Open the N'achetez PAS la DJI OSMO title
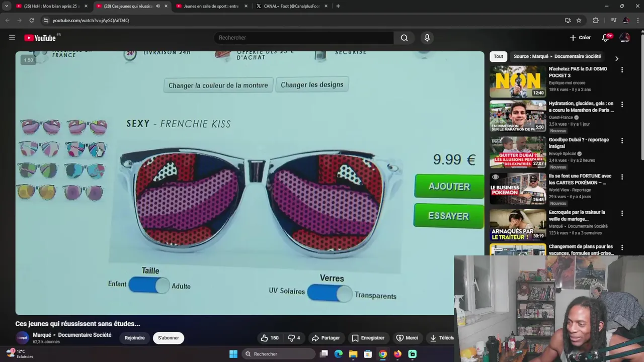The width and height of the screenshot is (644, 362). coord(578,72)
